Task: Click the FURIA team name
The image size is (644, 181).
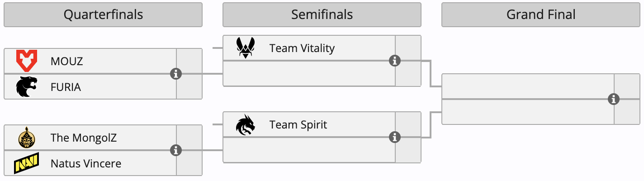Action: [66, 87]
